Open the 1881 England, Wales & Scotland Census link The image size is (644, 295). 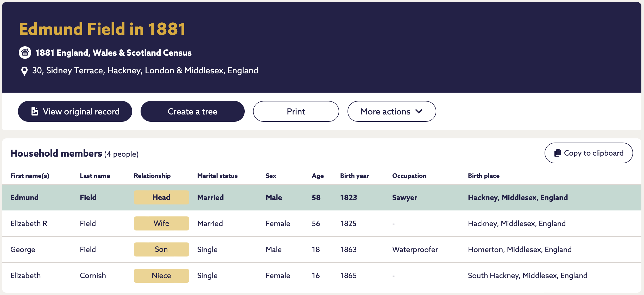click(x=113, y=53)
